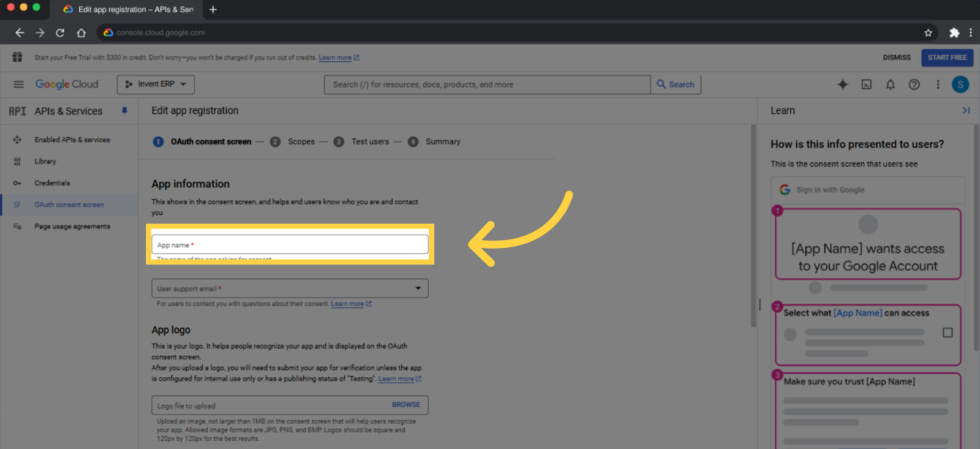The image size is (980, 449).
Task: Open the hamburger navigation menu
Action: [x=18, y=85]
